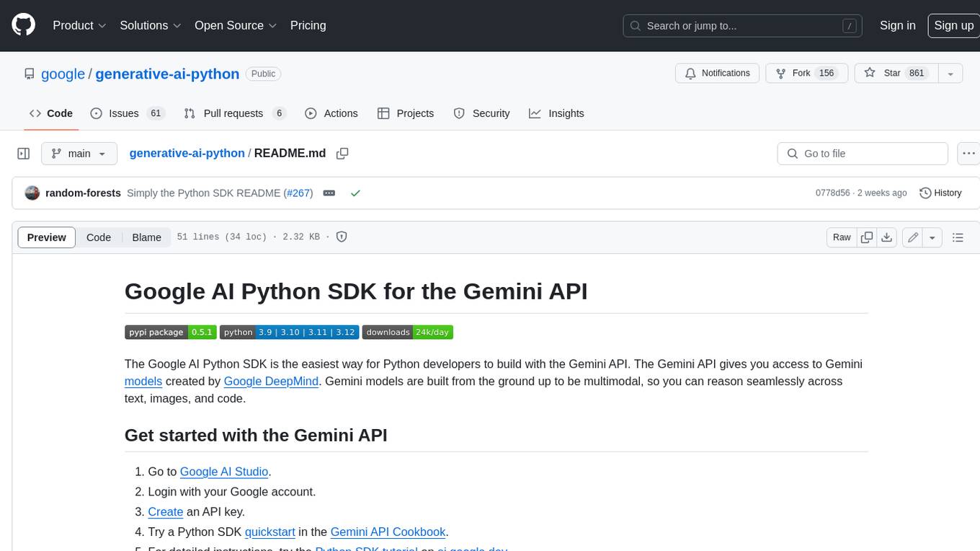Image resolution: width=980 pixels, height=551 pixels.
Task: Edit the file with the pencil icon
Action: click(913, 237)
